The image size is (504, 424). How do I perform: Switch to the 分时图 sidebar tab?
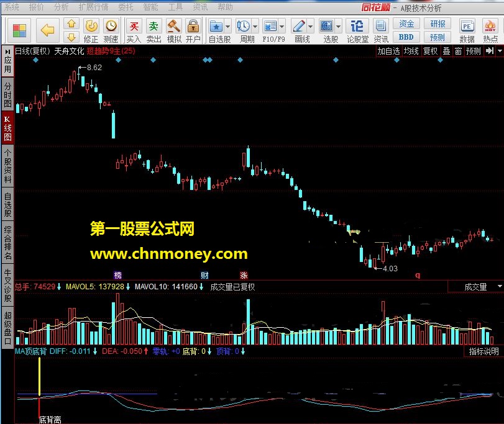(x=7, y=95)
